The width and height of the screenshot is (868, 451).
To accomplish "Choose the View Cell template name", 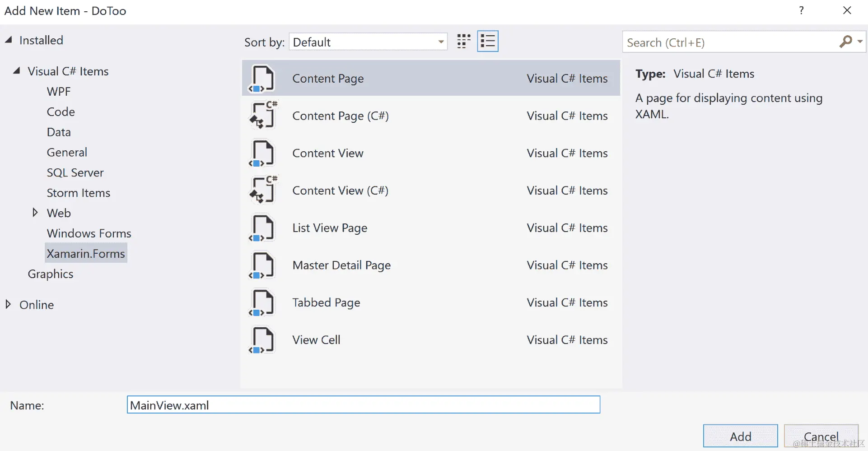I will coord(316,340).
